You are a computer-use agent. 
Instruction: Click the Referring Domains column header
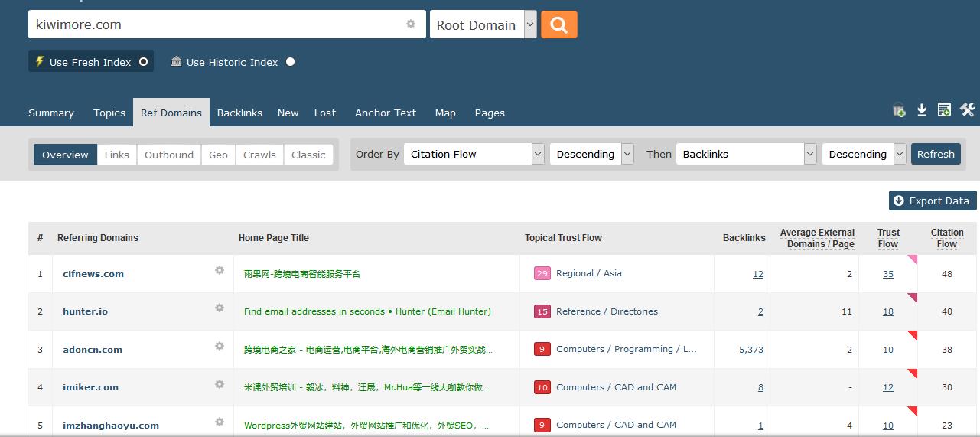[98, 238]
